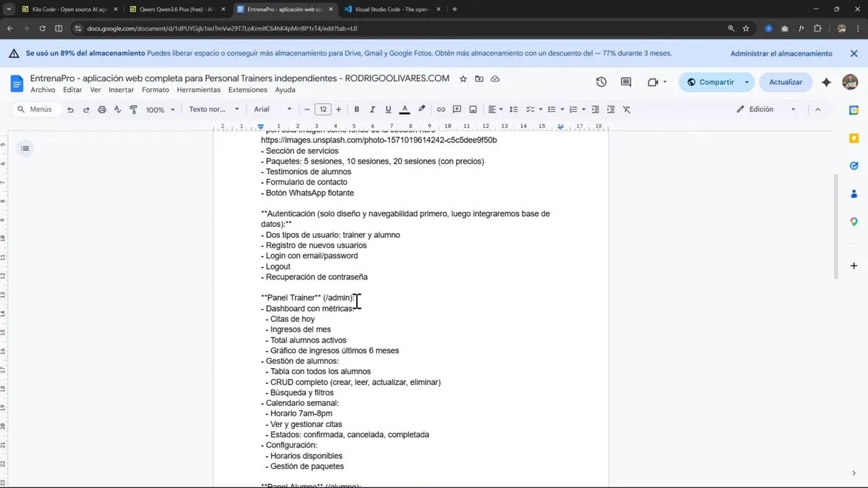The width and height of the screenshot is (868, 488).
Task: Open the Insertar menu
Action: pos(121,89)
